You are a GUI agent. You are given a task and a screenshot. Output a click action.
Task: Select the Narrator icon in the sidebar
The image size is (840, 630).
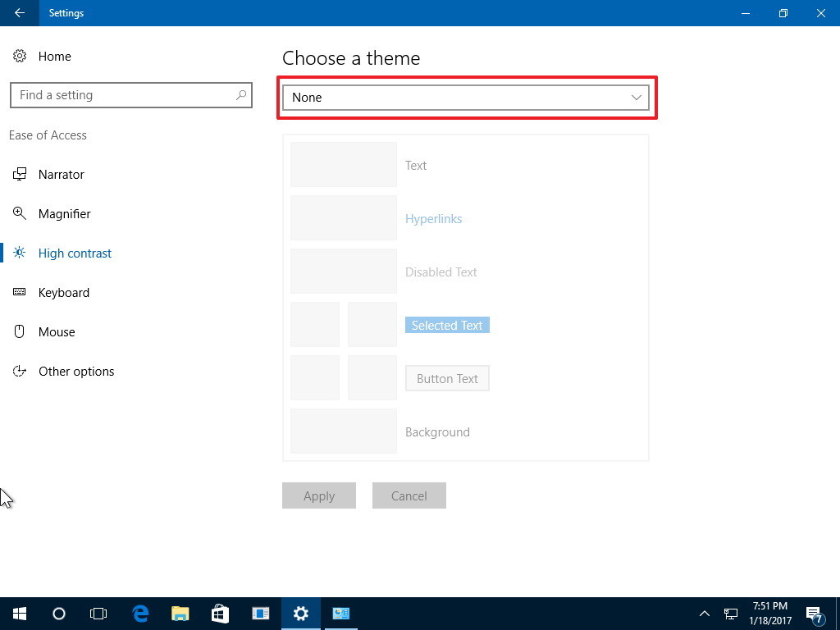click(19, 174)
